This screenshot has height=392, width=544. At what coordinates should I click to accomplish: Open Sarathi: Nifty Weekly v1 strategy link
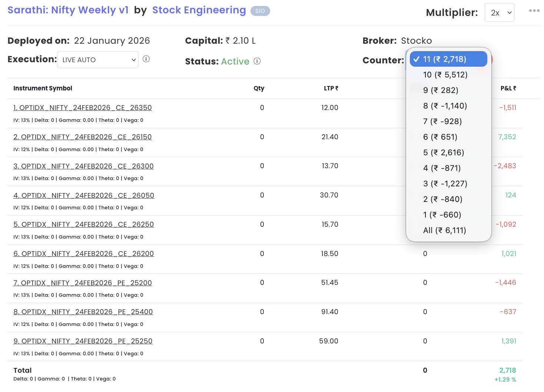[x=68, y=10]
